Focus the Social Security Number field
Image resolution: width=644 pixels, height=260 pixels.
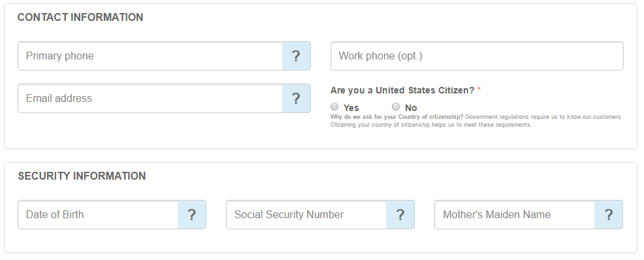click(x=306, y=215)
